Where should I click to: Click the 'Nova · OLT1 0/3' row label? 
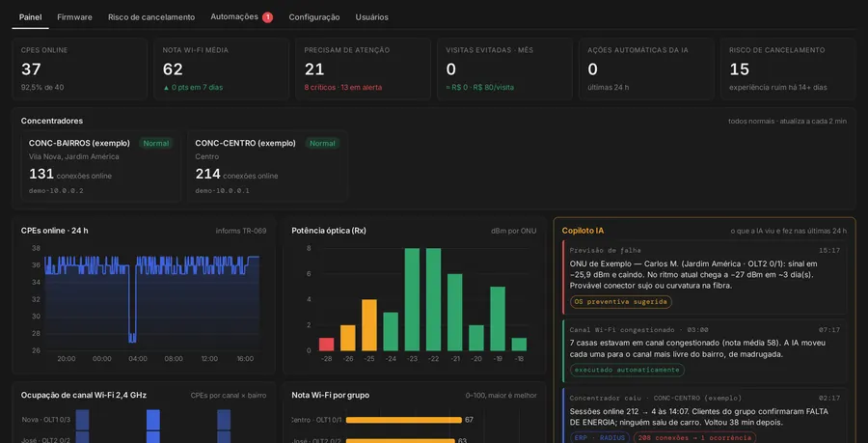(46, 420)
